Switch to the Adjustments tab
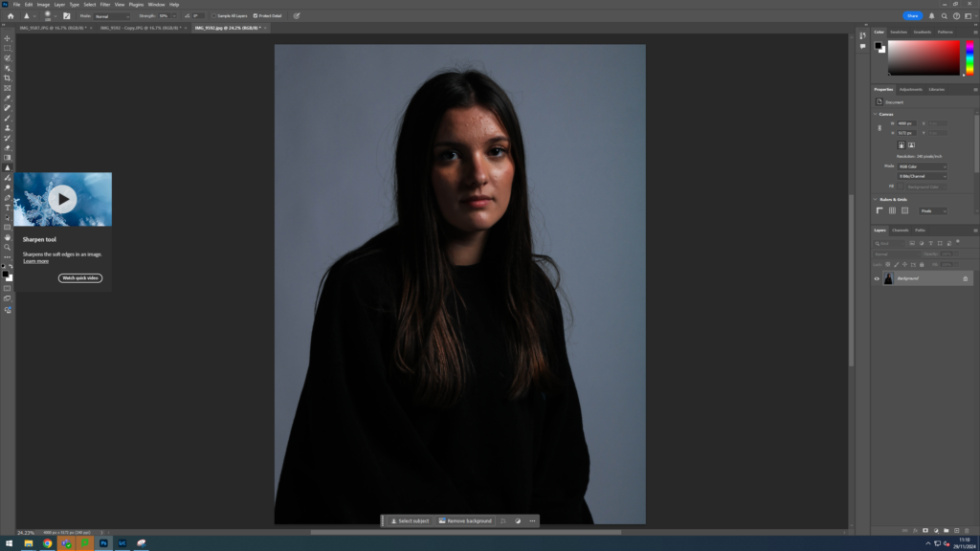 [x=911, y=89]
